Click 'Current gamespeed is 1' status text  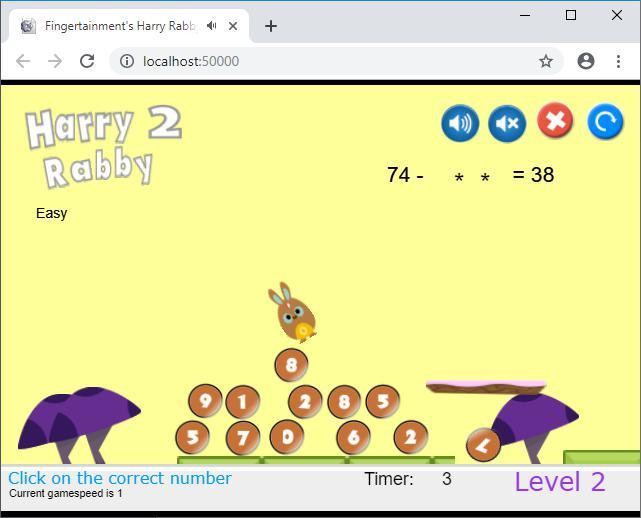tap(65, 493)
